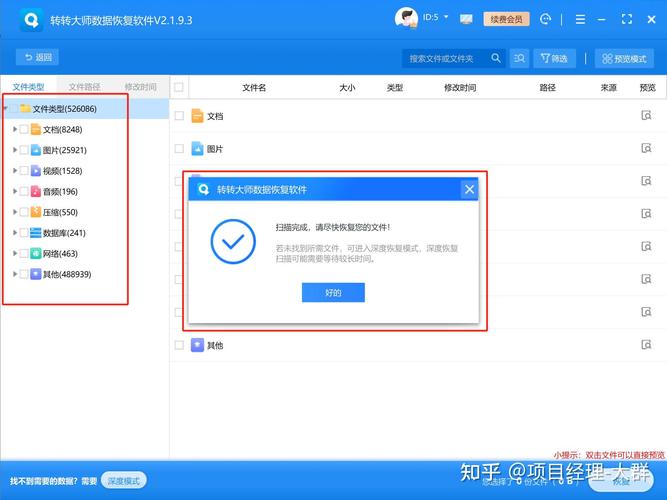Preview the 图片 row using its preview icon

coord(646,148)
